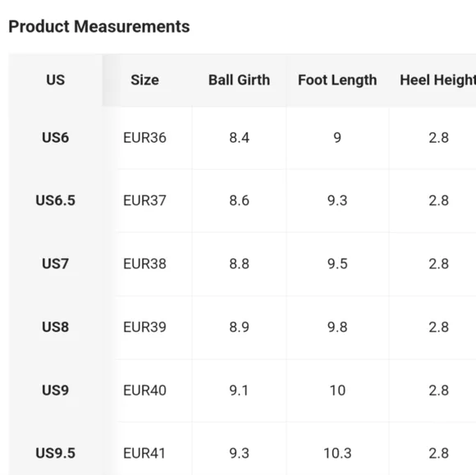The width and height of the screenshot is (476, 475).
Task: Click the Heel Height column header
Action: (x=437, y=80)
